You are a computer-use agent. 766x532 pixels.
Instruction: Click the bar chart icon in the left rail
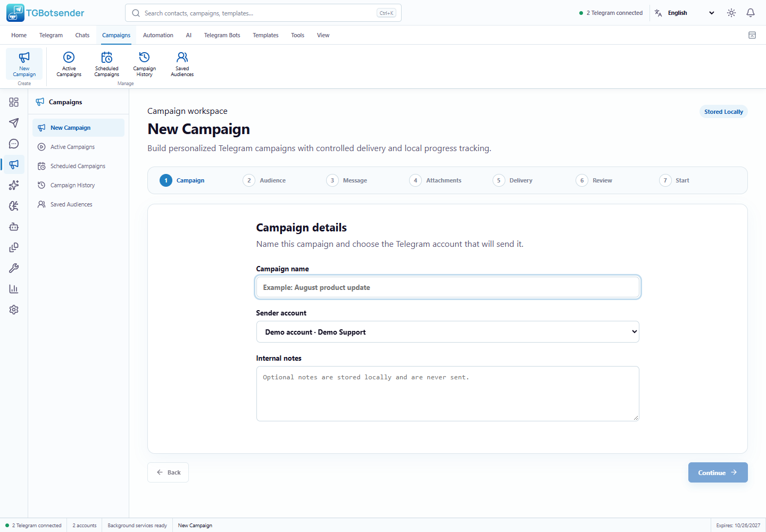pos(14,289)
